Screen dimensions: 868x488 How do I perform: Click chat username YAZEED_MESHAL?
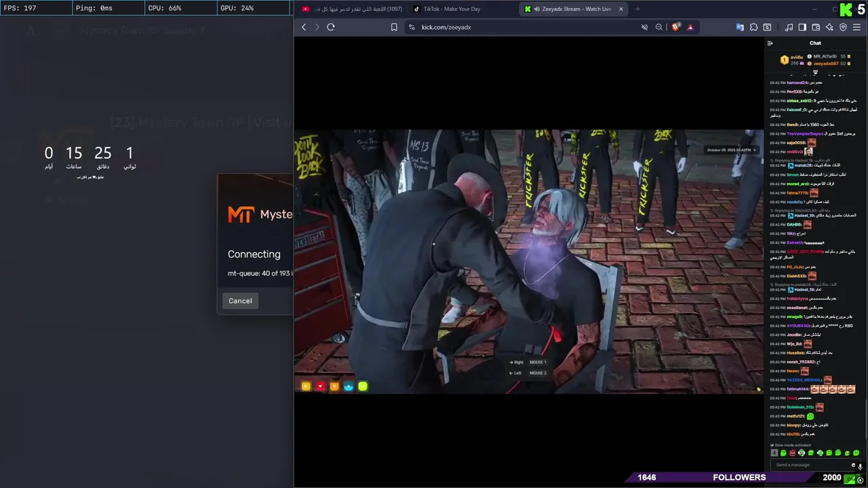(804, 380)
